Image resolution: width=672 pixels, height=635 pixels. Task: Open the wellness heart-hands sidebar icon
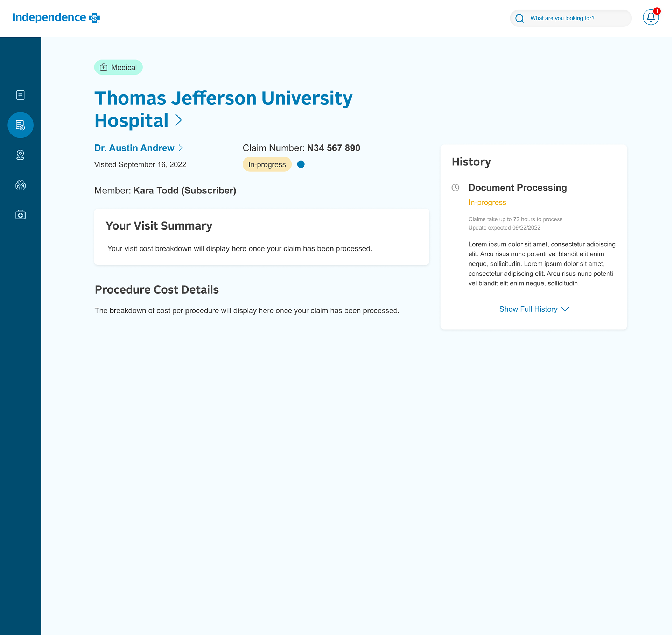point(20,185)
